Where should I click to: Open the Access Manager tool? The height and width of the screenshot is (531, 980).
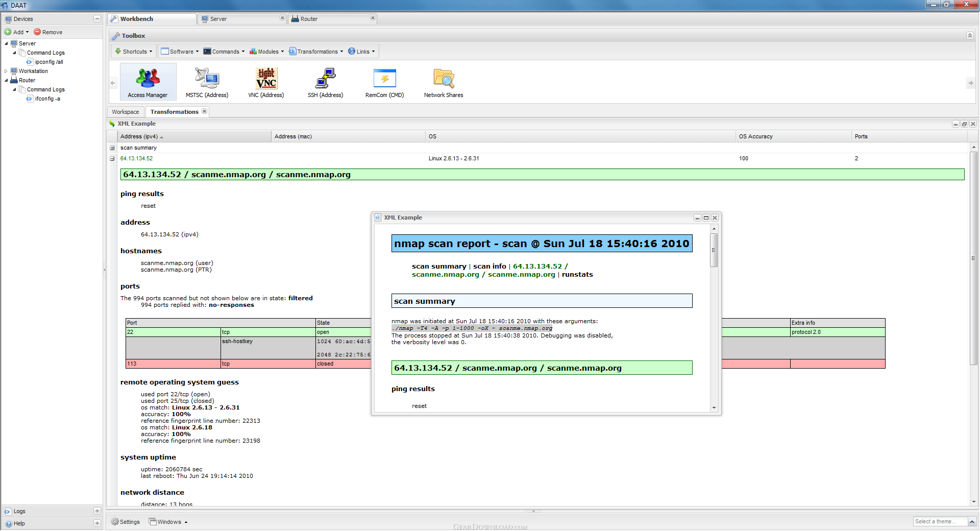tap(148, 82)
